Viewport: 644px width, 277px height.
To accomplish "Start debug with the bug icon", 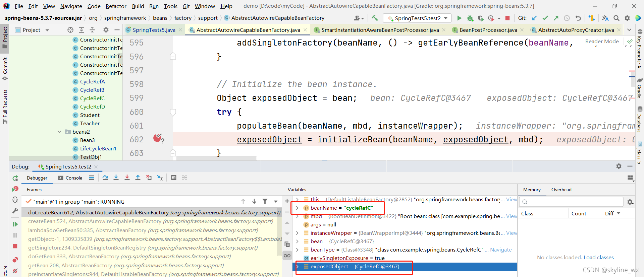I will point(470,18).
